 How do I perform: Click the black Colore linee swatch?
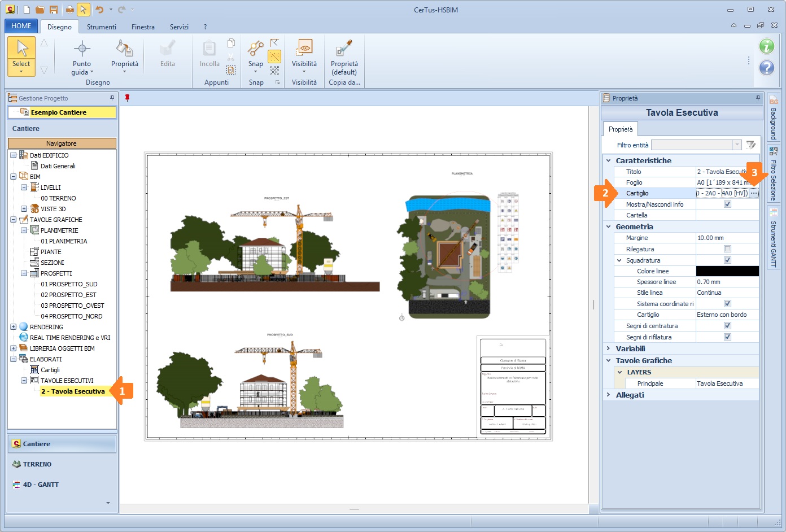click(x=727, y=271)
